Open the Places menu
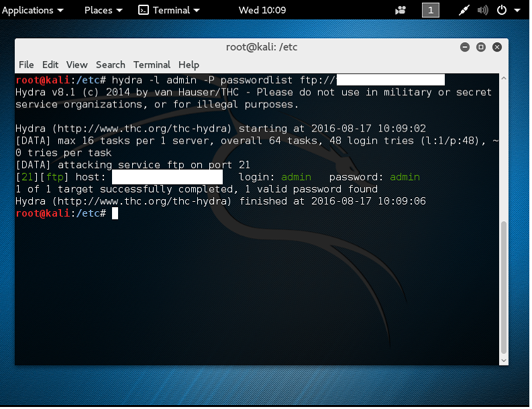The width and height of the screenshot is (532, 409). click(103, 10)
